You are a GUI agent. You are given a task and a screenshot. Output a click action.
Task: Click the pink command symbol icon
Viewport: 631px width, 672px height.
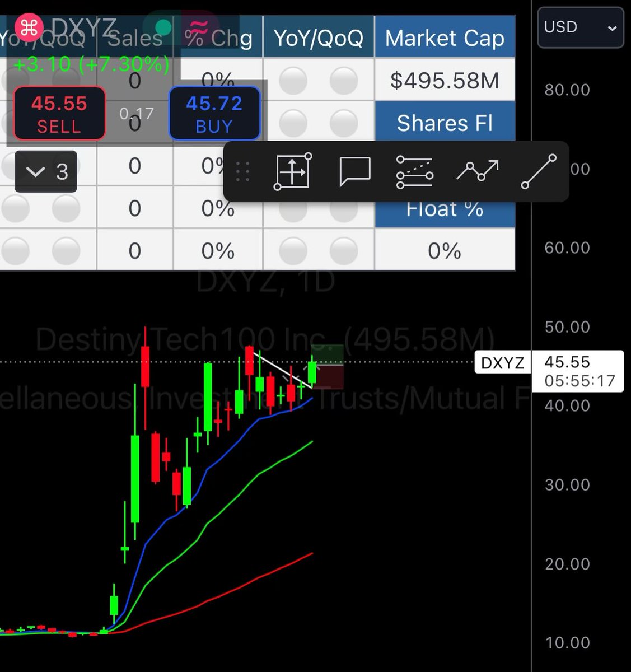29,27
